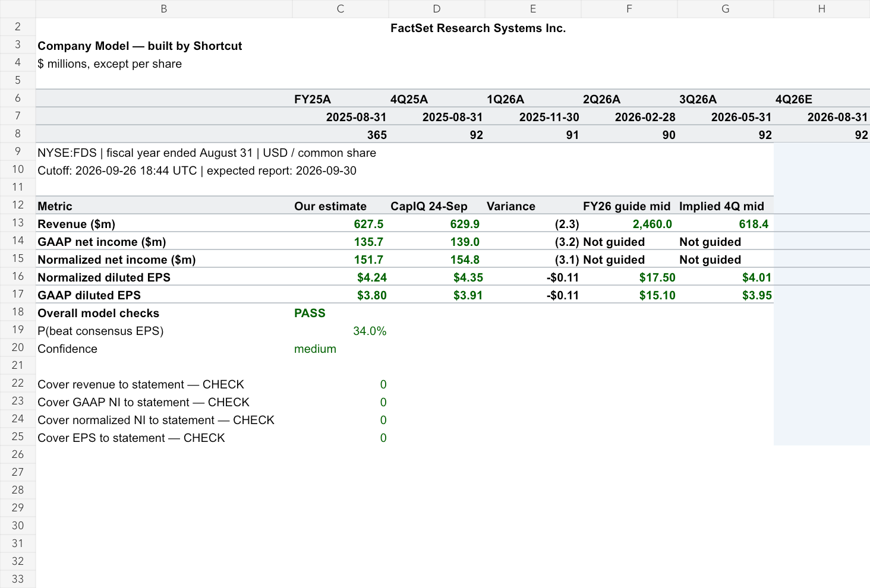Click the 'Normalized diluted EPS' label
Screen dimensions: 870x588
click(104, 277)
